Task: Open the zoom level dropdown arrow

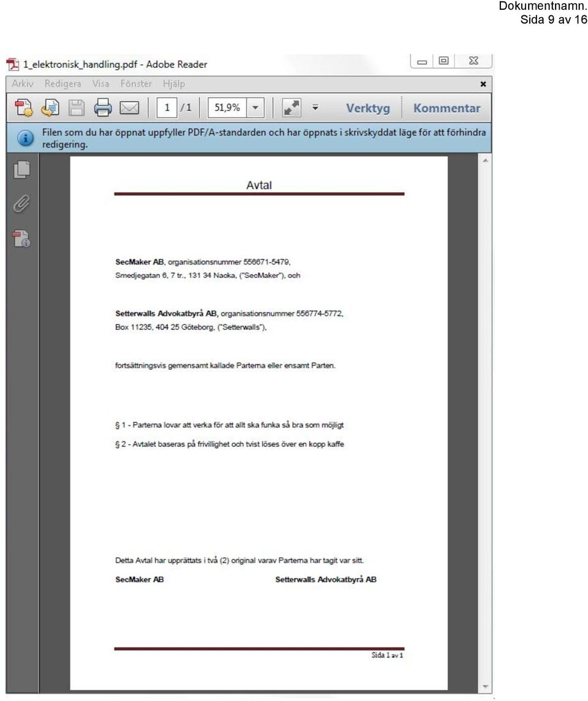Action: tap(255, 108)
